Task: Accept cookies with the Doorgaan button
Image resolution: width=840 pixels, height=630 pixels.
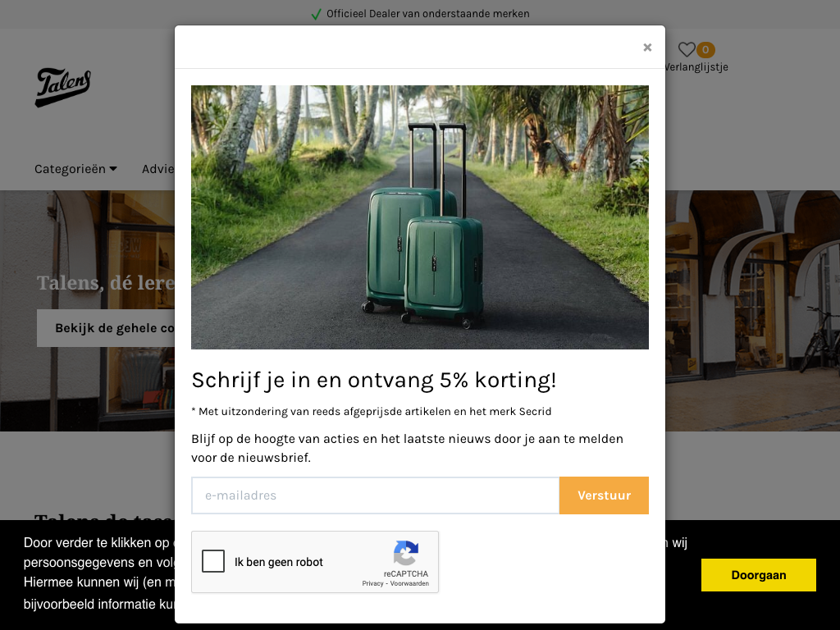Action: pyautogui.click(x=759, y=575)
